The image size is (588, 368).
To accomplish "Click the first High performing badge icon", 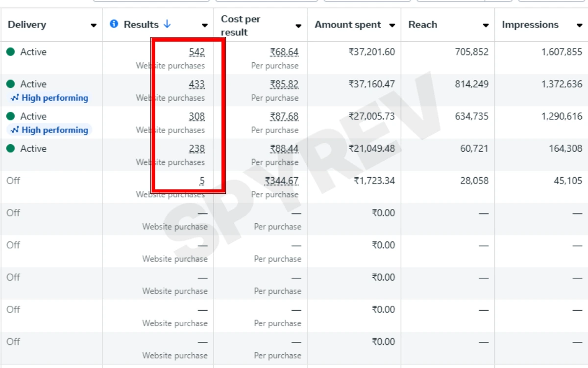I will [15, 98].
